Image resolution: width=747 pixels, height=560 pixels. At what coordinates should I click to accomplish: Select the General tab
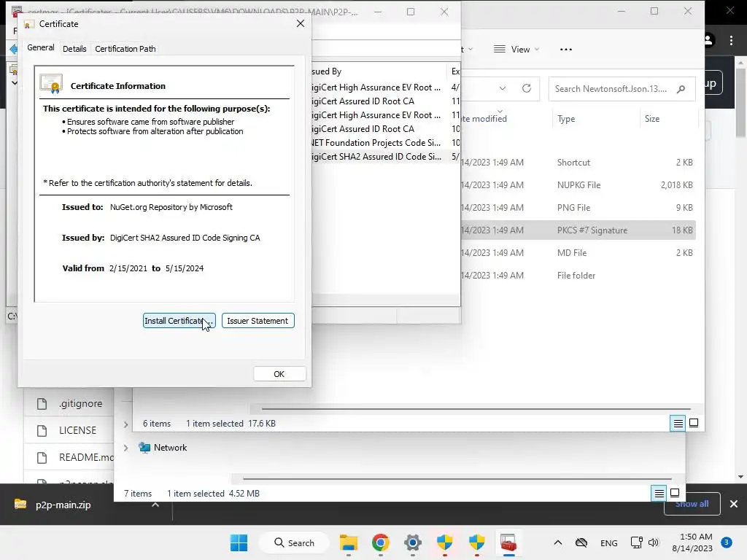(x=41, y=47)
